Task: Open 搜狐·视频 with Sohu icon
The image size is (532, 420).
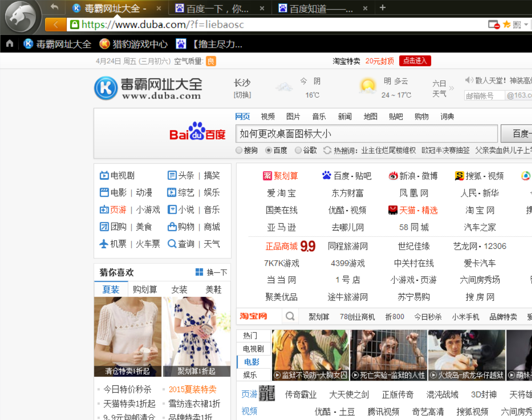Action: click(x=479, y=176)
